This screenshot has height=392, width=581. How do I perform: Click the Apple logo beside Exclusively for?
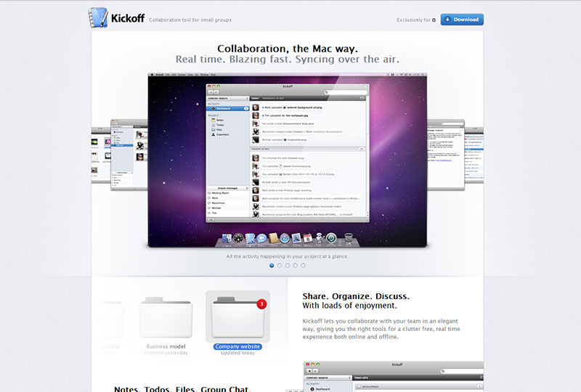pos(434,20)
